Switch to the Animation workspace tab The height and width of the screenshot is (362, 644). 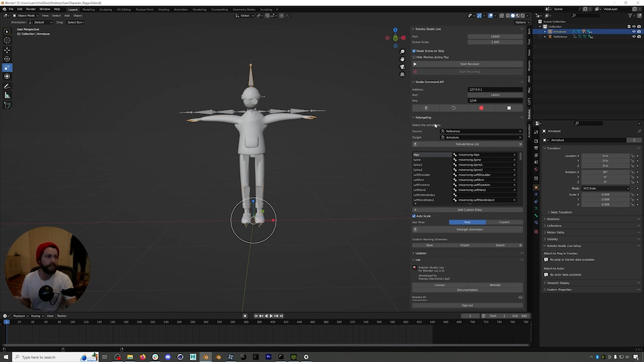(x=180, y=9)
